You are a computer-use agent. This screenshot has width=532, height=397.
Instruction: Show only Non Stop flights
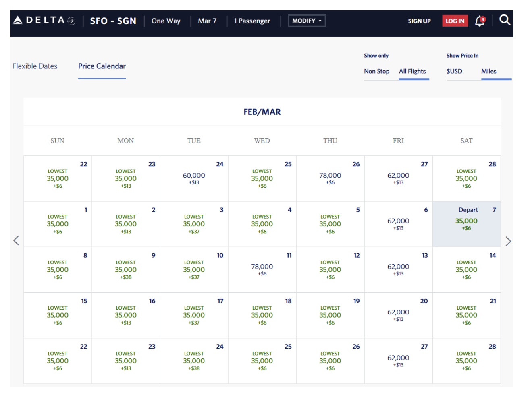tap(376, 71)
